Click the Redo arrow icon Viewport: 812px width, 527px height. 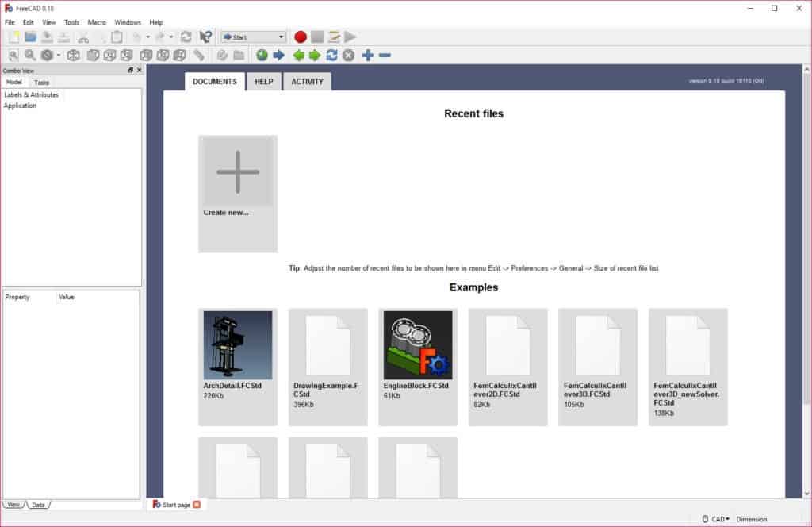(160, 37)
